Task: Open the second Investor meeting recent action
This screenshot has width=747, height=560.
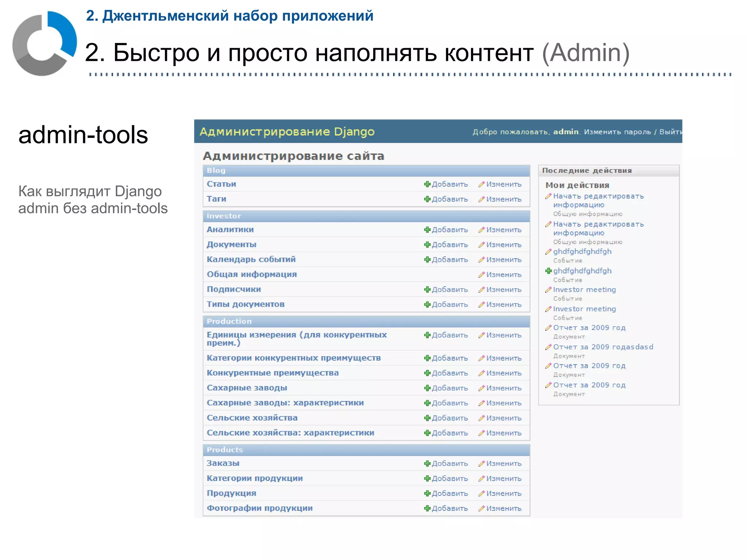Action: coord(584,309)
